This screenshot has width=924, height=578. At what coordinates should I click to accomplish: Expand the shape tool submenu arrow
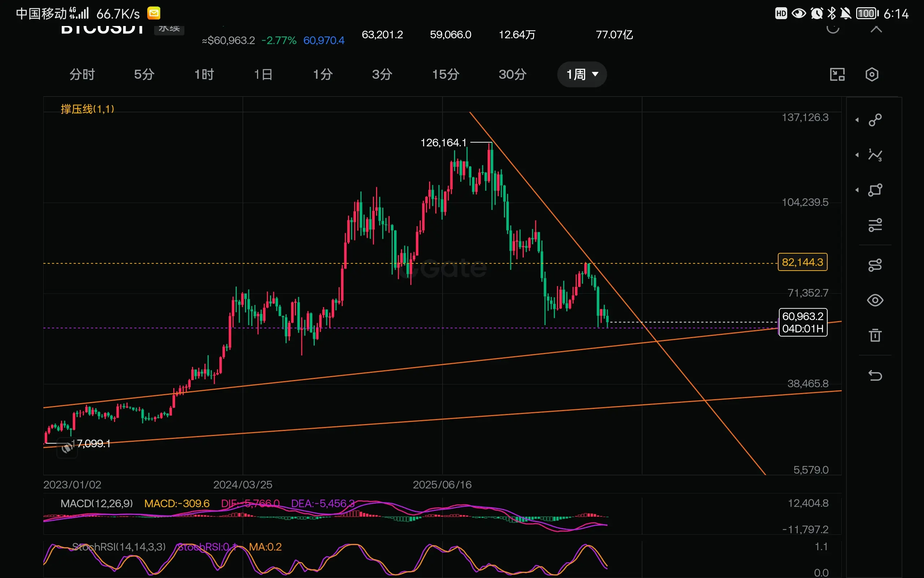857,190
